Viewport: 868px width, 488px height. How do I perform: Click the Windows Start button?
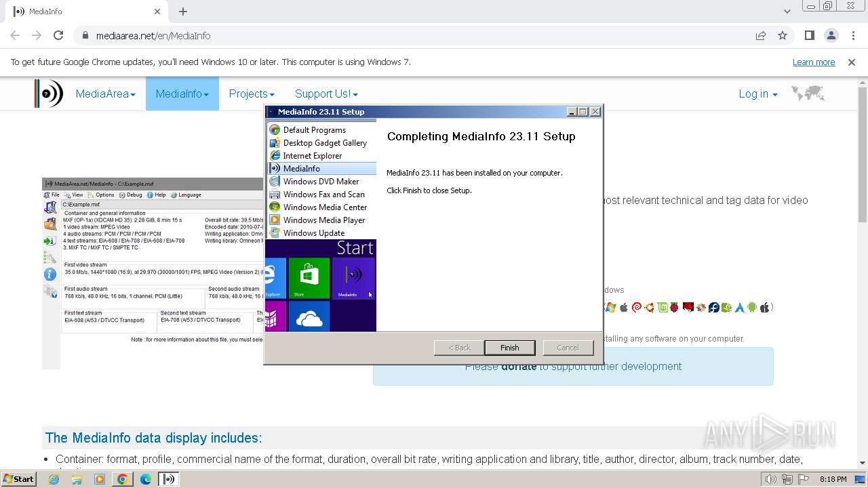coord(19,479)
